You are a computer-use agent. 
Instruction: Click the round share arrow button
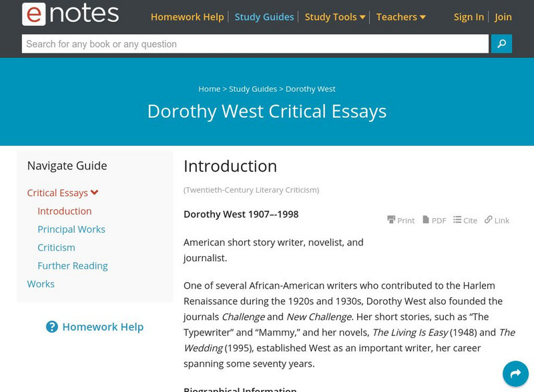click(x=515, y=374)
